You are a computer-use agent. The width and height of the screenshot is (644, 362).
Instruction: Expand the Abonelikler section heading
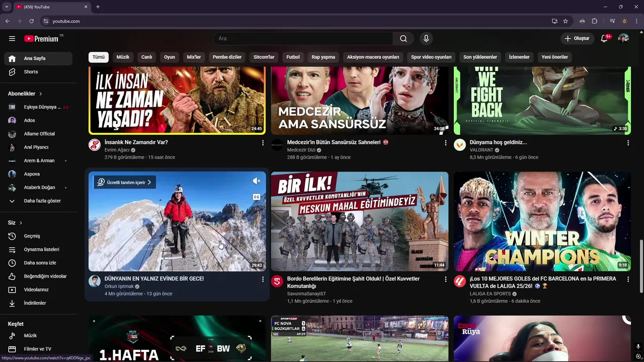[x=25, y=94]
